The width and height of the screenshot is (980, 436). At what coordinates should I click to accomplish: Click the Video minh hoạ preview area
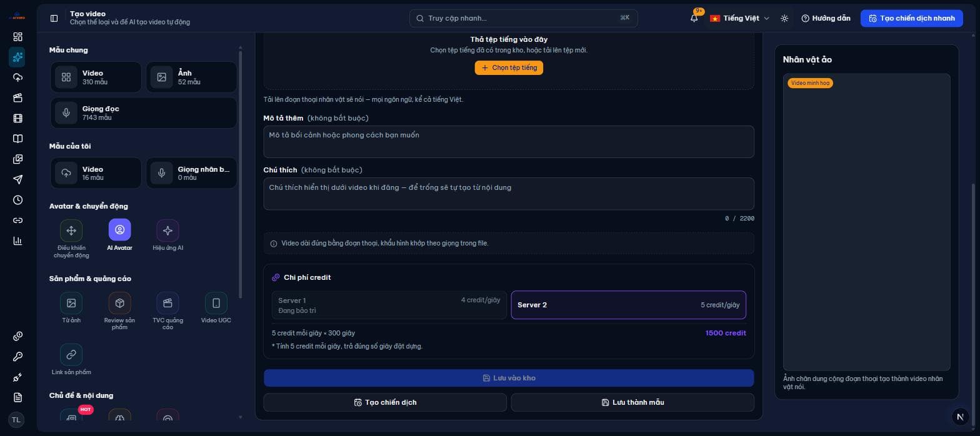click(x=866, y=222)
